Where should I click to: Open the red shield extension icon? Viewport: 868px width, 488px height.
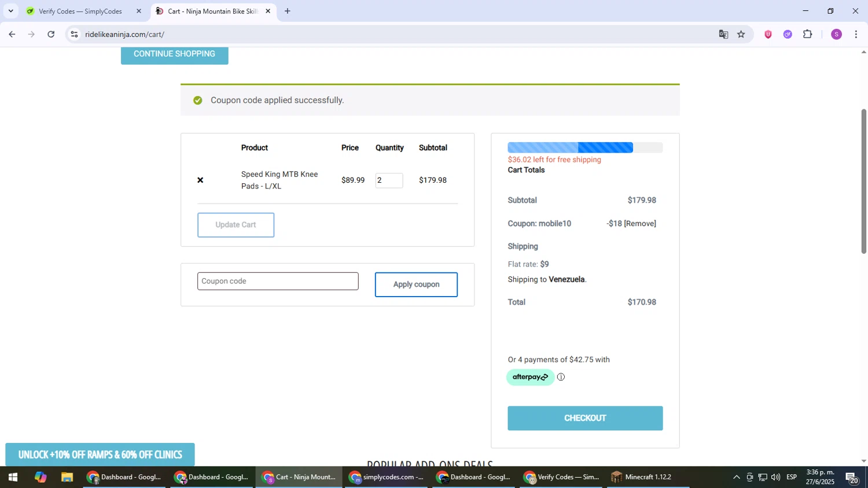click(768, 34)
